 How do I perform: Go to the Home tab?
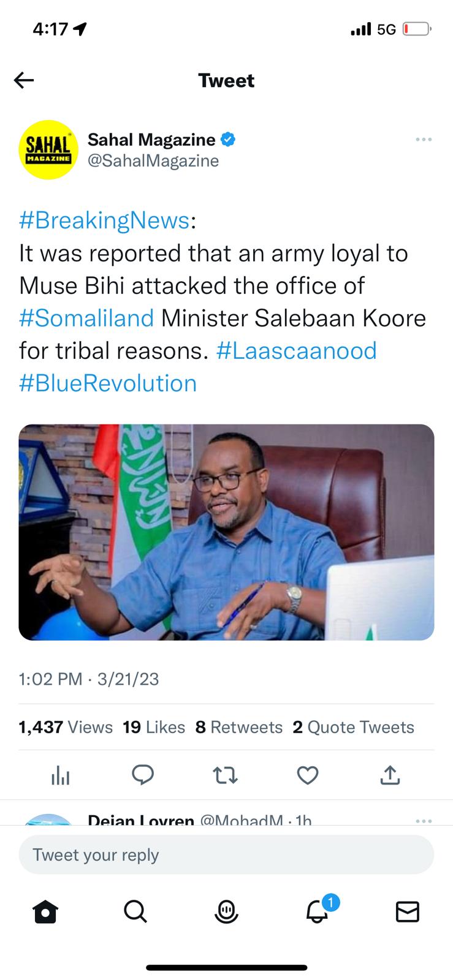coord(45,912)
